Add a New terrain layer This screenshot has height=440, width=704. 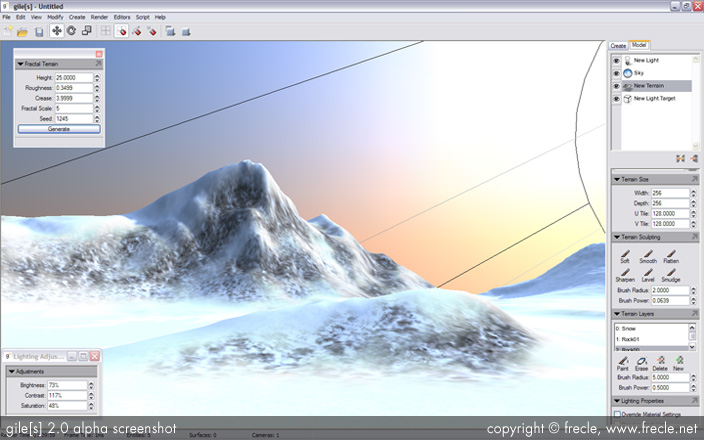coord(679,364)
